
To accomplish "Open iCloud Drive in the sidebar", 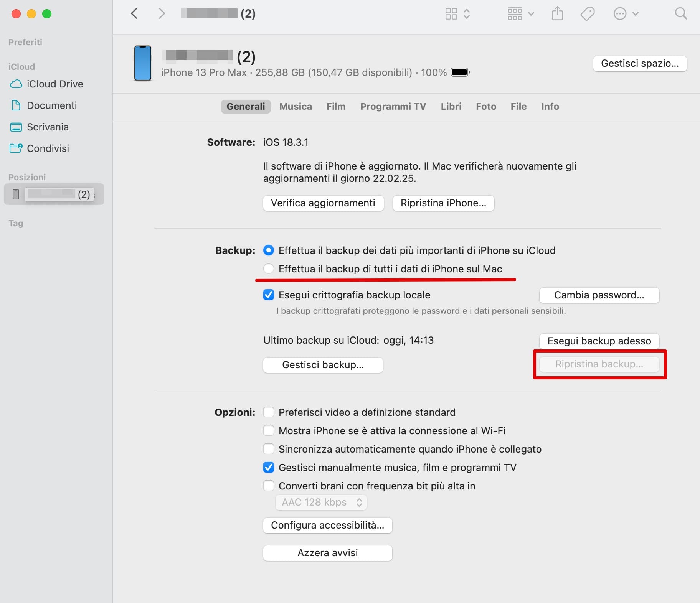I will click(x=55, y=84).
